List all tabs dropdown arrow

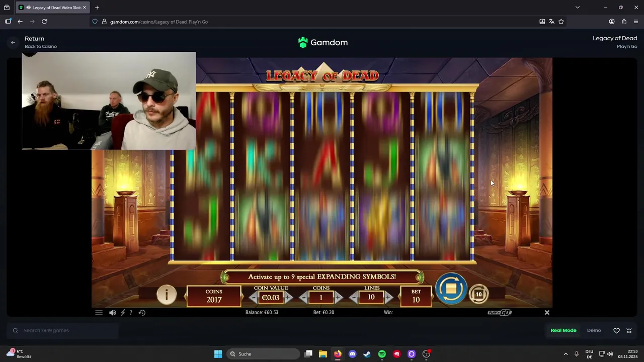pos(577,8)
